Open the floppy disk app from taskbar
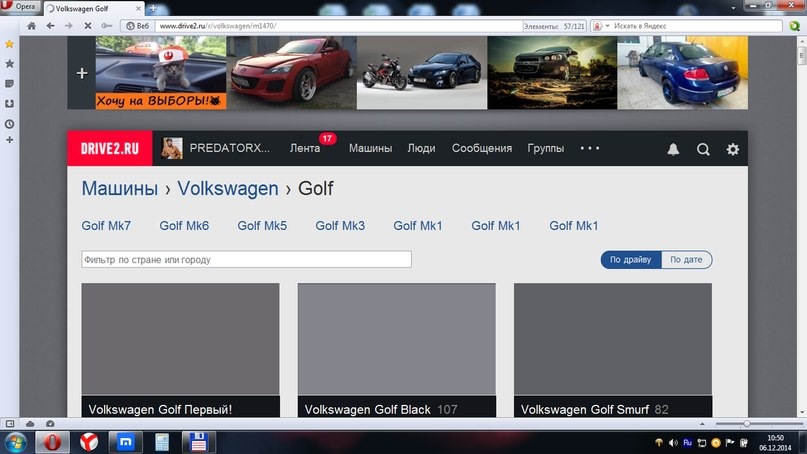Viewport: 807px width, 454px height. (199, 442)
